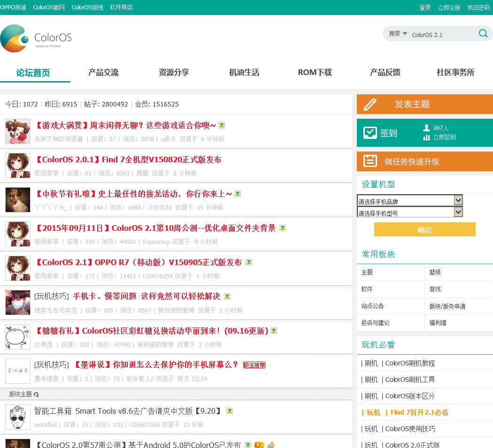Viewport: 493px width, 448px height.
Task: Open the 软件商店 top bar link
Action: [121, 8]
